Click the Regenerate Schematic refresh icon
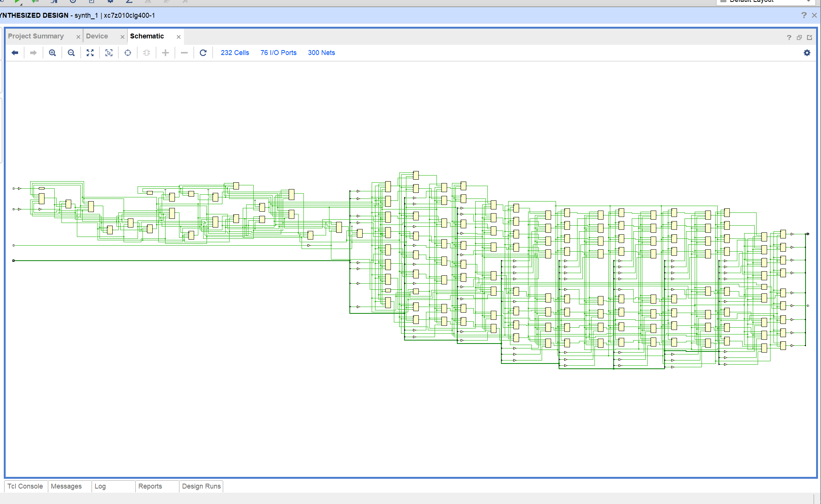 (203, 53)
